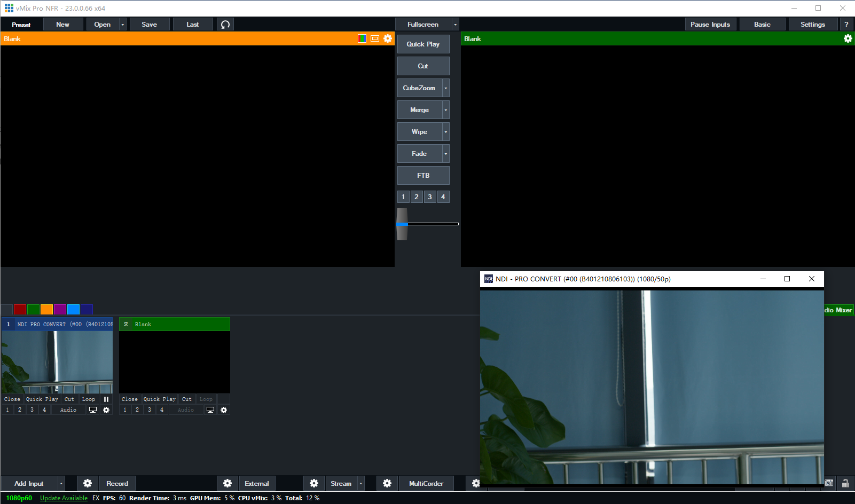Click the MultiCorder button

pyautogui.click(x=426, y=483)
